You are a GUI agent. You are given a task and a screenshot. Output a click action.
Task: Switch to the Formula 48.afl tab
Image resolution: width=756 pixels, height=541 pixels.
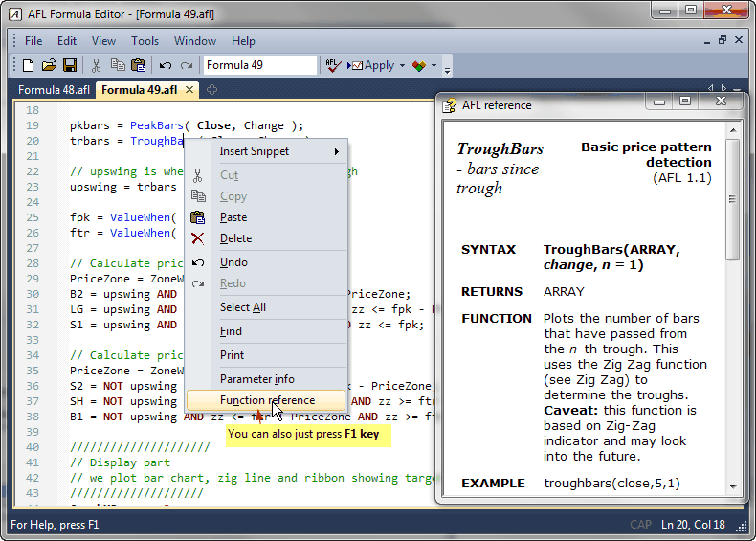[53, 90]
